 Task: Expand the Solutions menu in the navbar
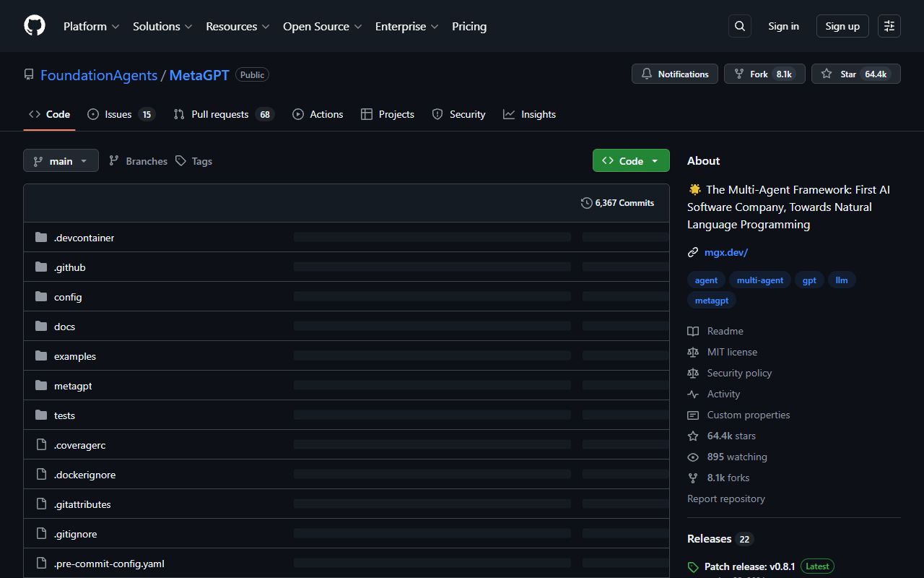162,26
